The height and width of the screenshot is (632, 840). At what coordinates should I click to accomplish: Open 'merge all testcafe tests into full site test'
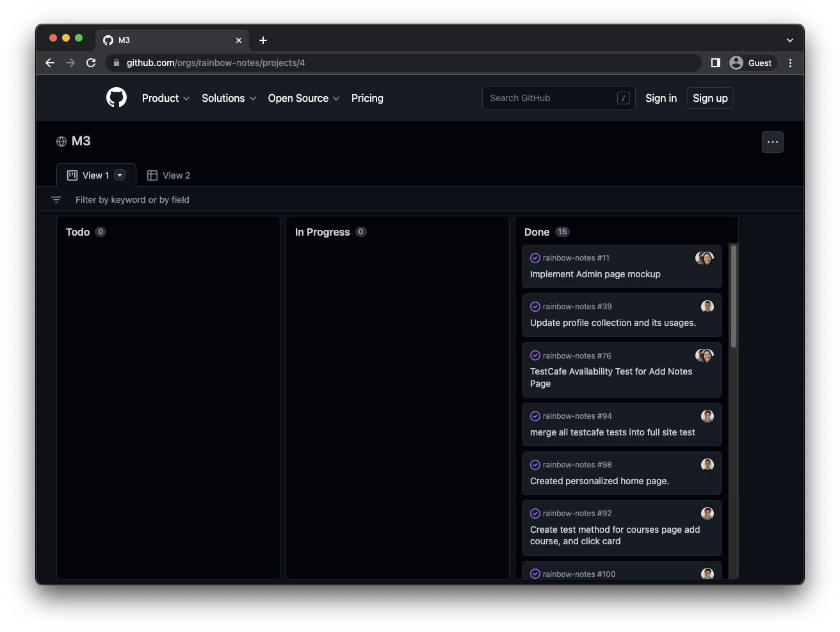point(613,432)
